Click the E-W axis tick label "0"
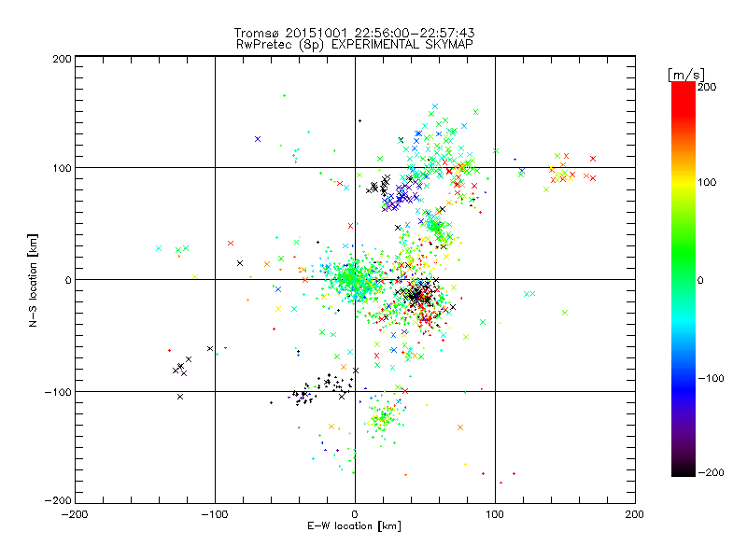The height and width of the screenshot is (560, 747). [x=355, y=514]
